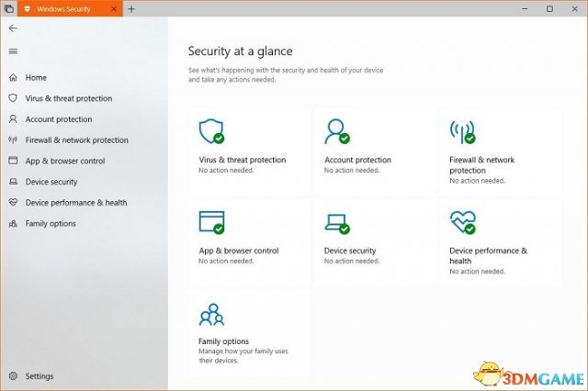Viewport: 588px width, 391px height.
Task: Click 'No action needed.' under App & browser control
Action: 226,261
